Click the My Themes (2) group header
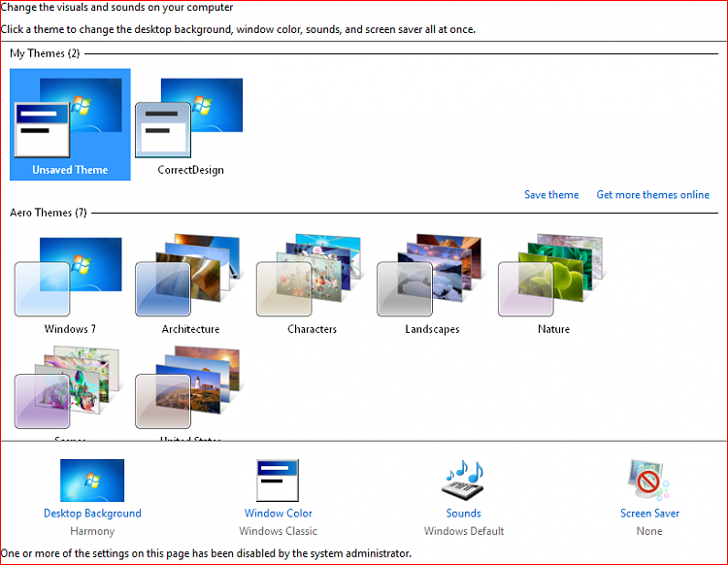Screen dimensions: 728x565 [x=45, y=53]
